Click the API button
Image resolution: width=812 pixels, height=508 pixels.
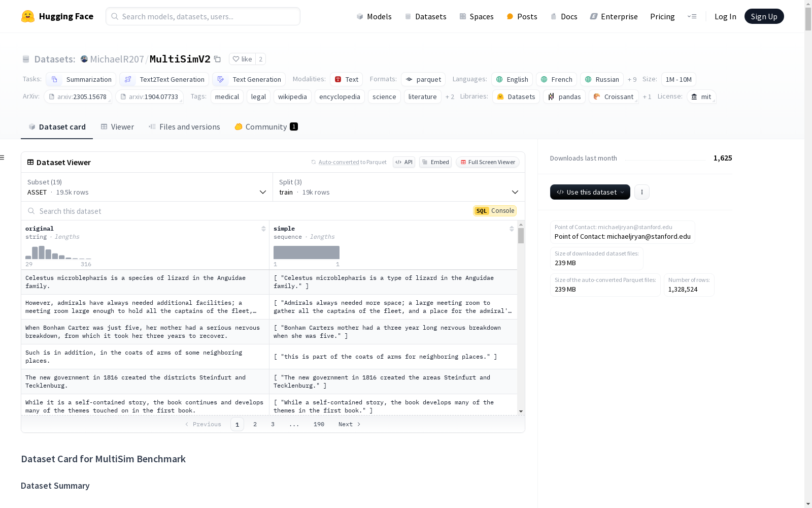click(x=404, y=162)
